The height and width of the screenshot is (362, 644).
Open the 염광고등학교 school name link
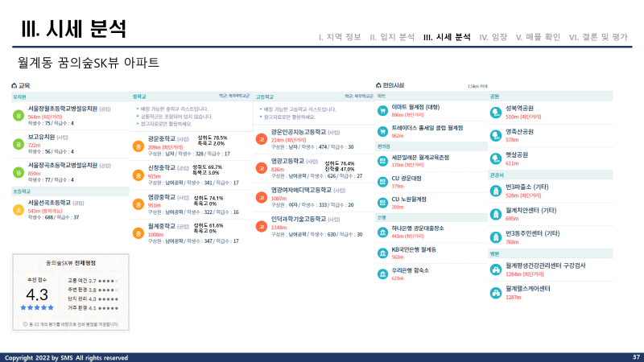[287, 161]
